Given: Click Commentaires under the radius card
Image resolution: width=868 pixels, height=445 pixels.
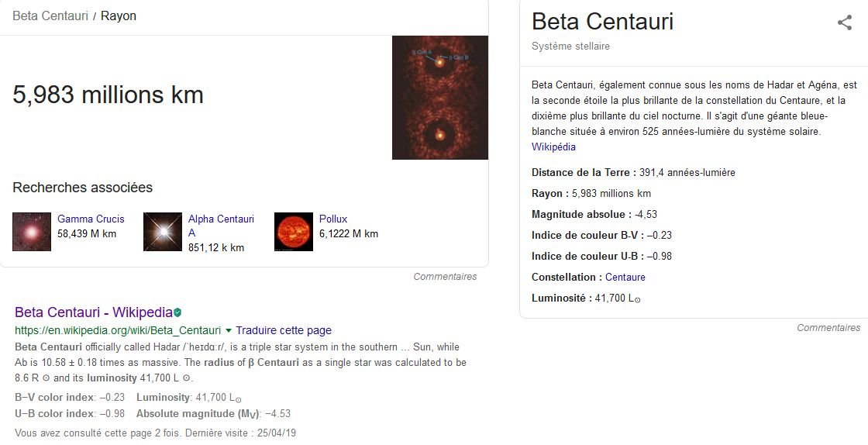Looking at the screenshot, I should pos(445,277).
